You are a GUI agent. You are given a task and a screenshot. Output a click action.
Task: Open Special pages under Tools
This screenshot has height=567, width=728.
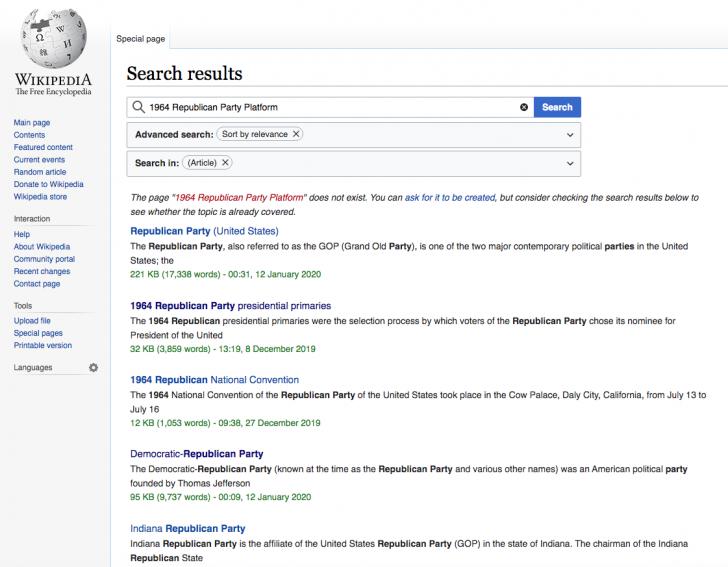[x=38, y=333]
